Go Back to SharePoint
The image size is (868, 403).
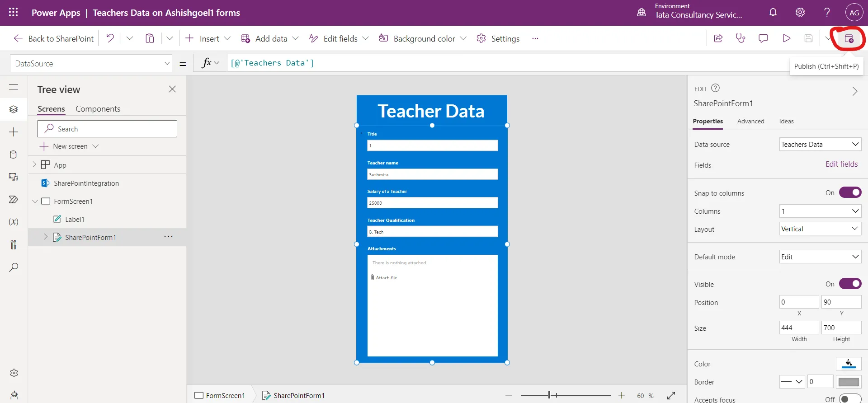pyautogui.click(x=53, y=38)
